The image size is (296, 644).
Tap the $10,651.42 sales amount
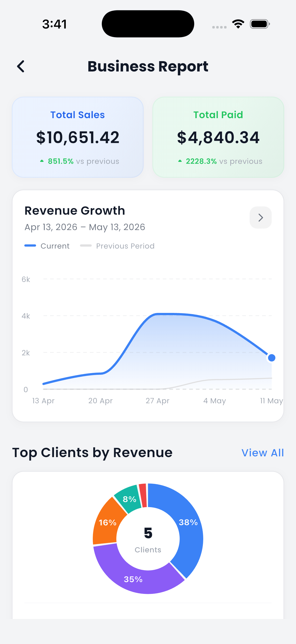pos(78,138)
